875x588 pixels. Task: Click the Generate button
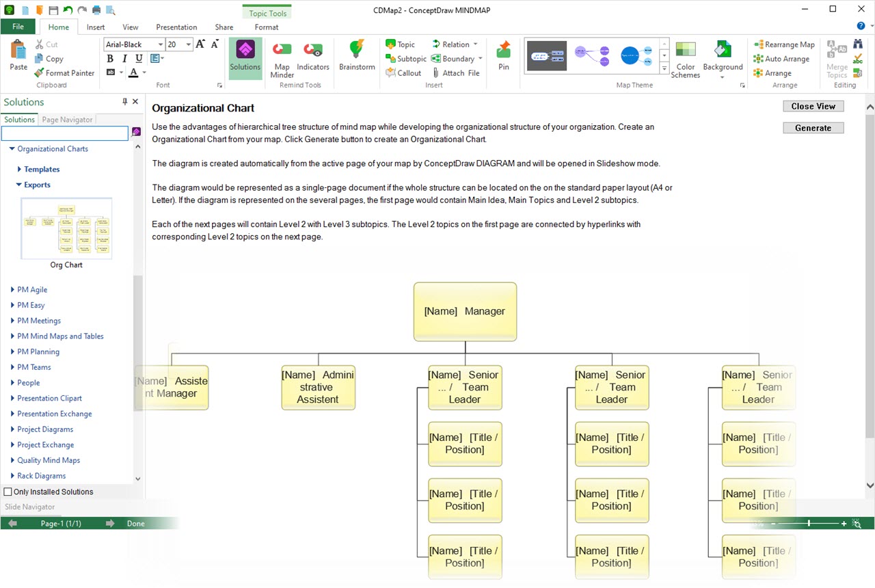[x=813, y=128]
